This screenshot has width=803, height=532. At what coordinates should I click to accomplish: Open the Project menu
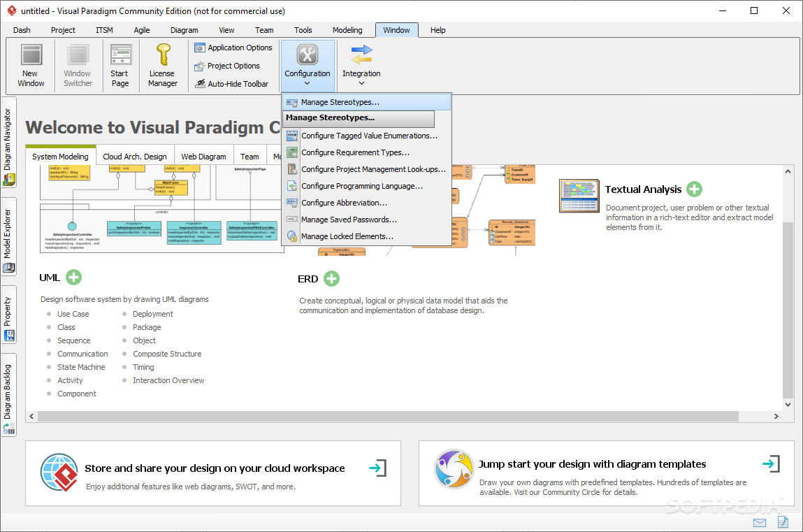(63, 30)
